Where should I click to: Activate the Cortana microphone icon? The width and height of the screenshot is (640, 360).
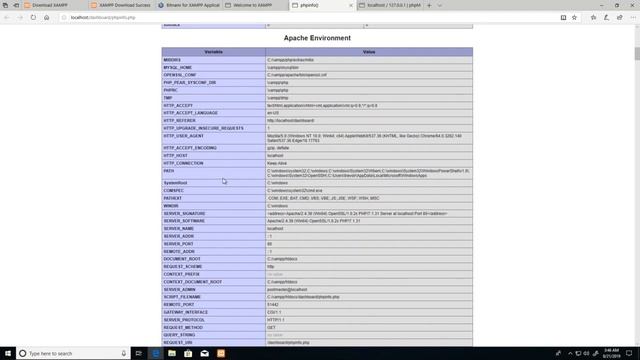click(x=124, y=353)
